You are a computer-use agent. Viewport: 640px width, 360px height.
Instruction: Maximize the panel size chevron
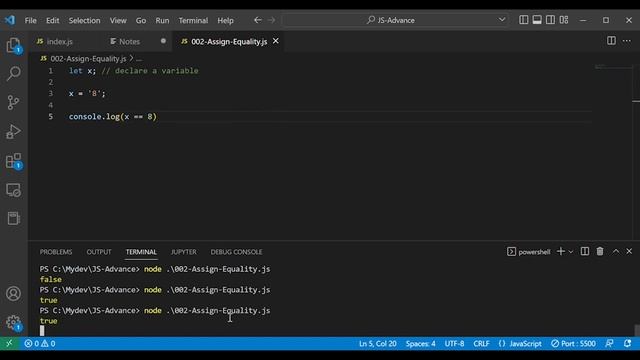pos(616,251)
